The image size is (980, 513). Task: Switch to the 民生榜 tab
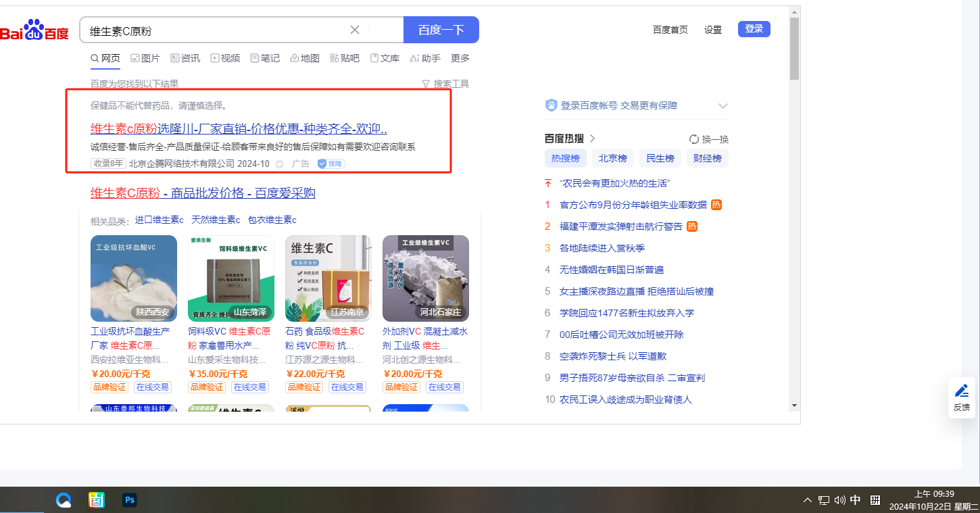click(x=660, y=158)
